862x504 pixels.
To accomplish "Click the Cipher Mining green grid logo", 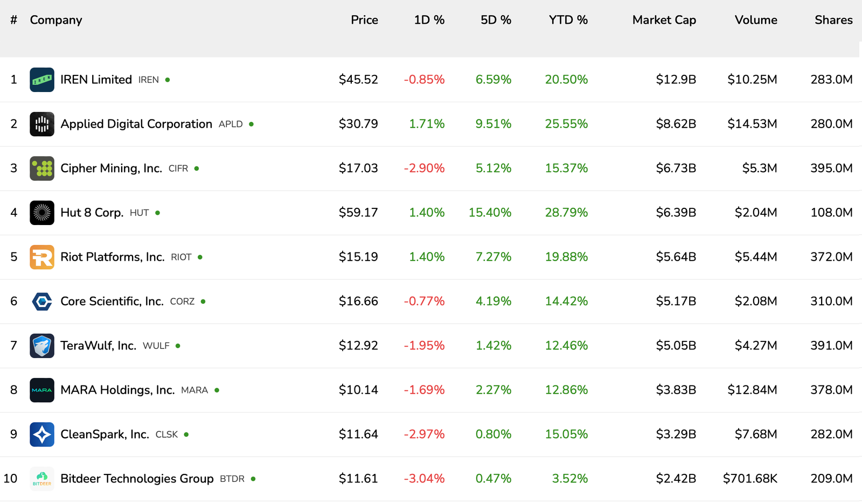I will [42, 168].
